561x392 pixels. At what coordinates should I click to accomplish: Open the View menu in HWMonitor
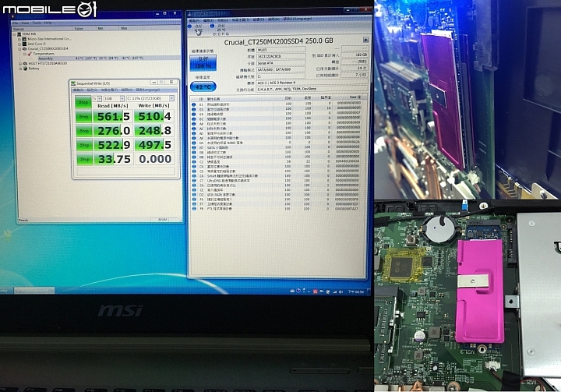click(26, 23)
